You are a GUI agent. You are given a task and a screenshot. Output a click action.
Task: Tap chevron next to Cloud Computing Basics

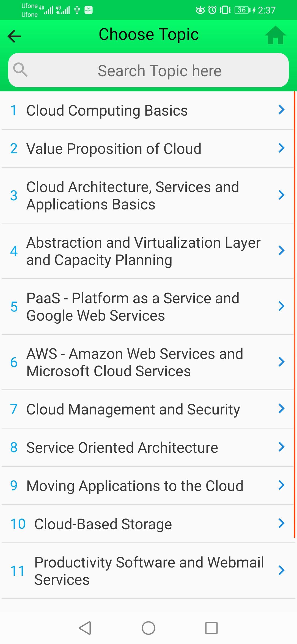coord(281,110)
